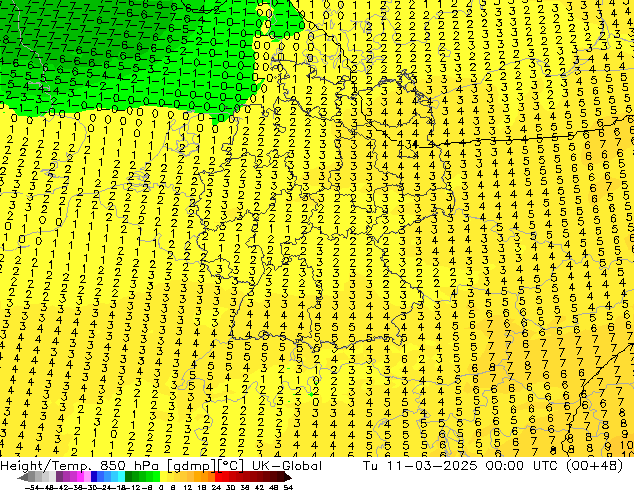
Task: Click the dark blue legend swatch at -30
Action: click(94, 477)
